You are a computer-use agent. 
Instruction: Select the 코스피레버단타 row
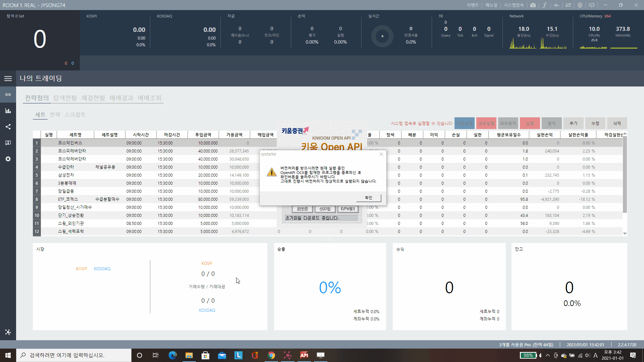(328, 151)
